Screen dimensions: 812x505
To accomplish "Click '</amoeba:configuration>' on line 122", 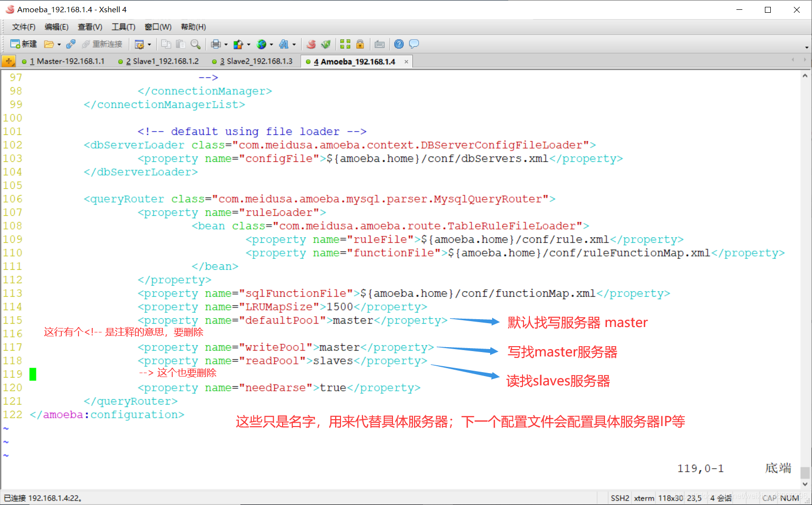I will tap(107, 415).
